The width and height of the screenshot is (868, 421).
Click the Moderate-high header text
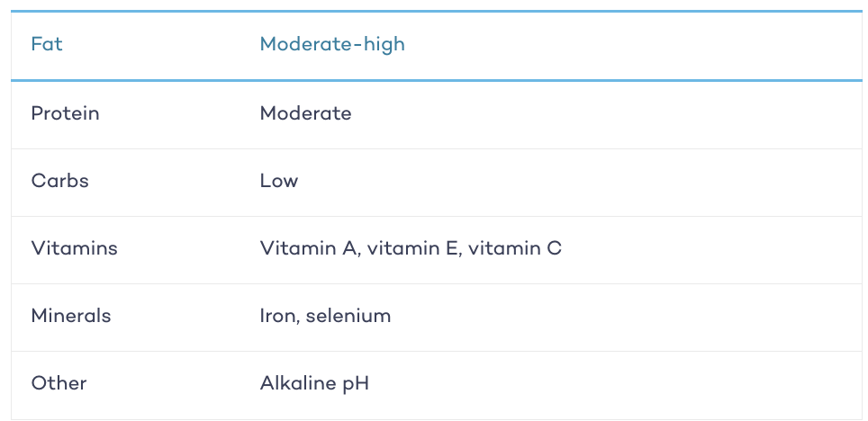(x=332, y=44)
